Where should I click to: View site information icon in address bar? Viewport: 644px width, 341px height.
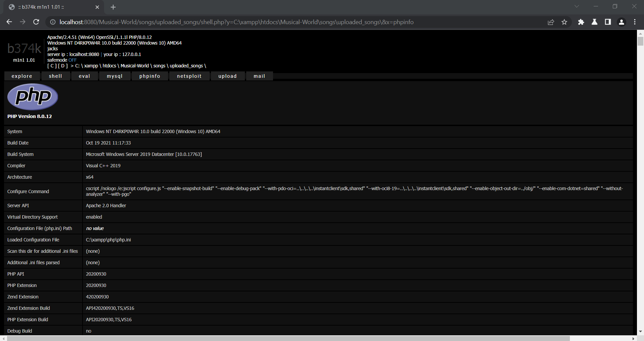[x=53, y=22]
